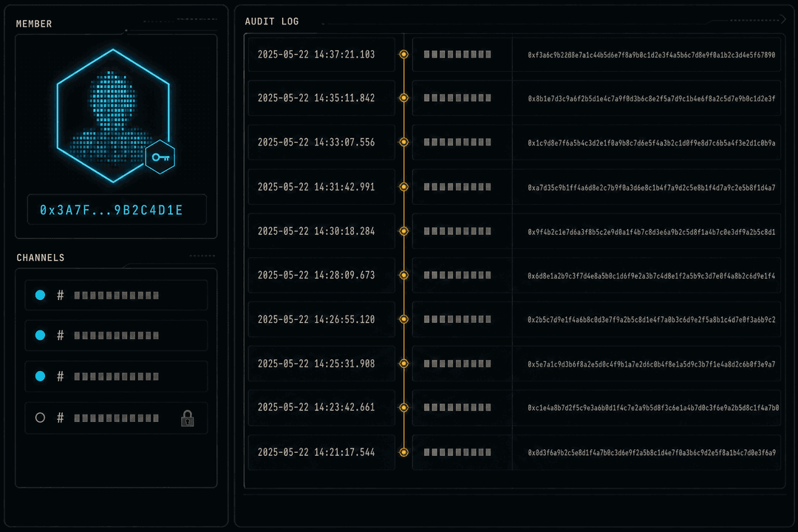The height and width of the screenshot is (532, 798).
Task: Click the timeline node at 14:21:17.544
Action: (x=403, y=452)
